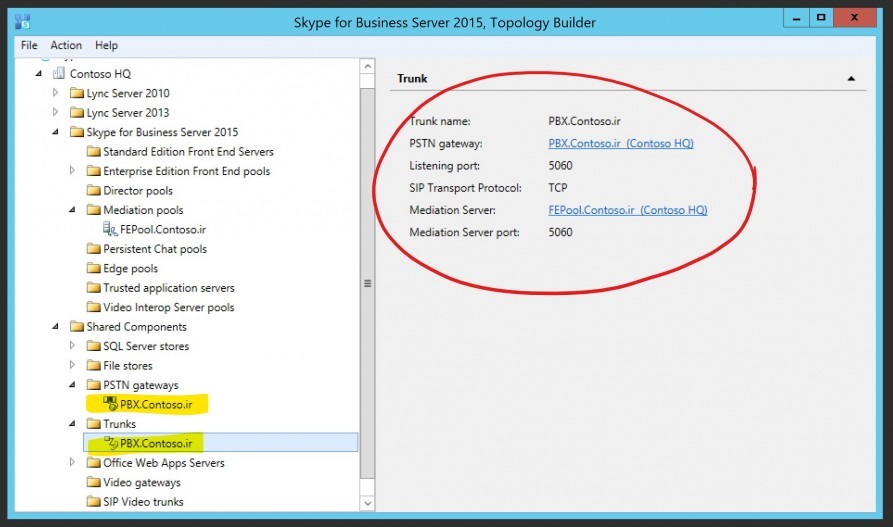Collapse the Shared Components node
Viewport: 893px width, 527px height.
[x=55, y=326]
